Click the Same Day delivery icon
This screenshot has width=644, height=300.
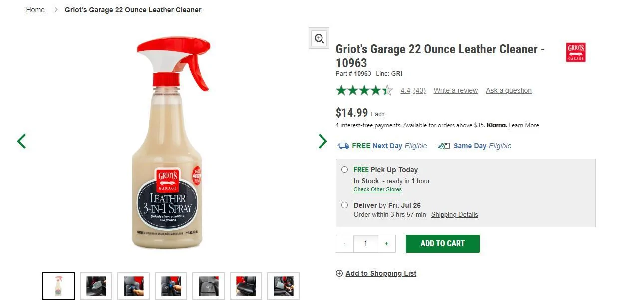click(444, 146)
